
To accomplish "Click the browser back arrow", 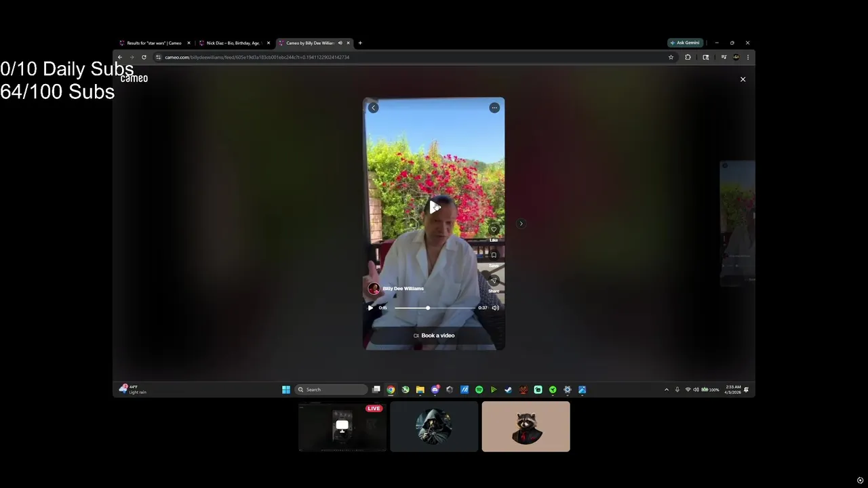I will pyautogui.click(x=120, y=58).
